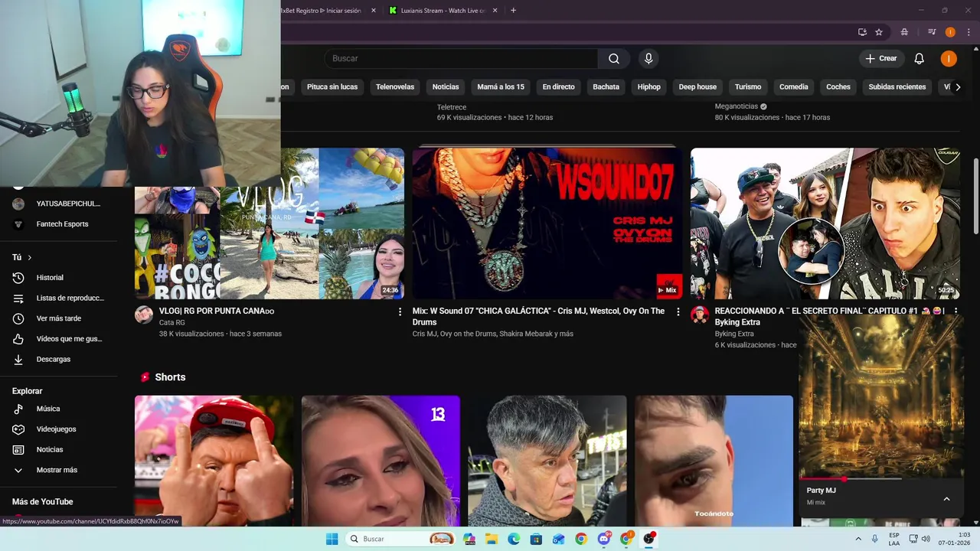Open the YouTube account avatar menu
980x551 pixels.
click(x=949, y=59)
